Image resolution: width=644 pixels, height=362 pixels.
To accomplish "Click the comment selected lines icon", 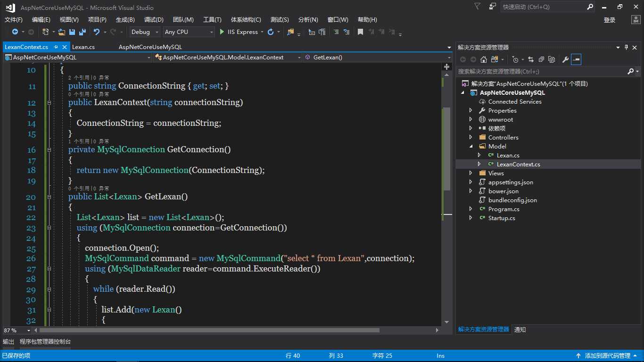I will (x=336, y=32).
